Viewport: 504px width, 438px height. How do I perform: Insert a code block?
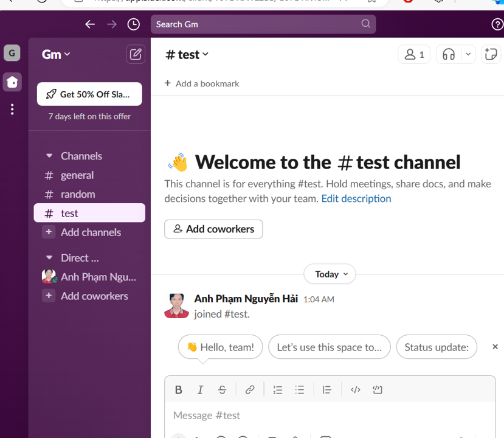(x=378, y=390)
